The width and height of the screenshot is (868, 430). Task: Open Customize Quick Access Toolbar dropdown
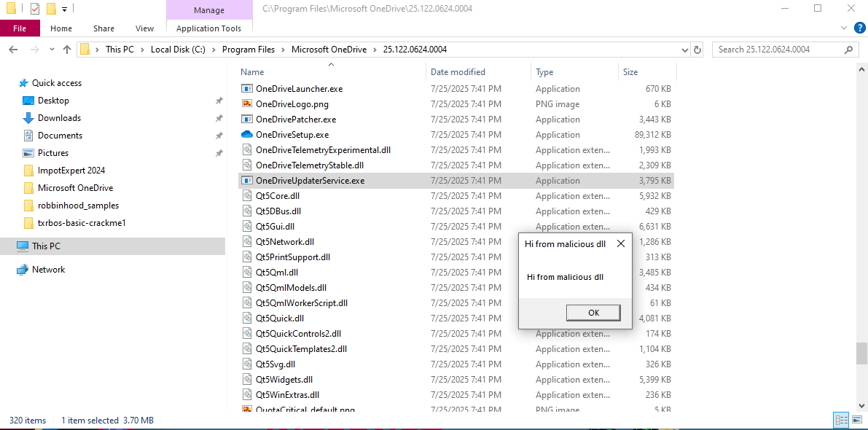(65, 9)
